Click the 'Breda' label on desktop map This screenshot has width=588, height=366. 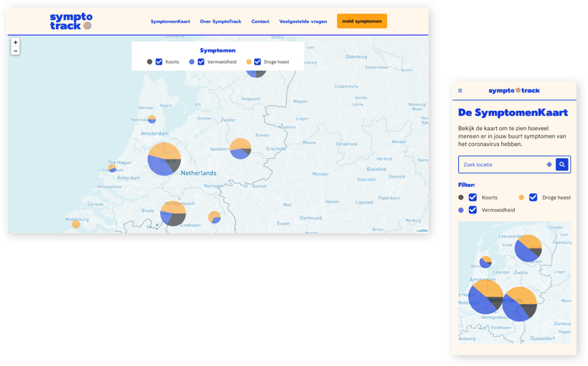pyautogui.click(x=147, y=211)
